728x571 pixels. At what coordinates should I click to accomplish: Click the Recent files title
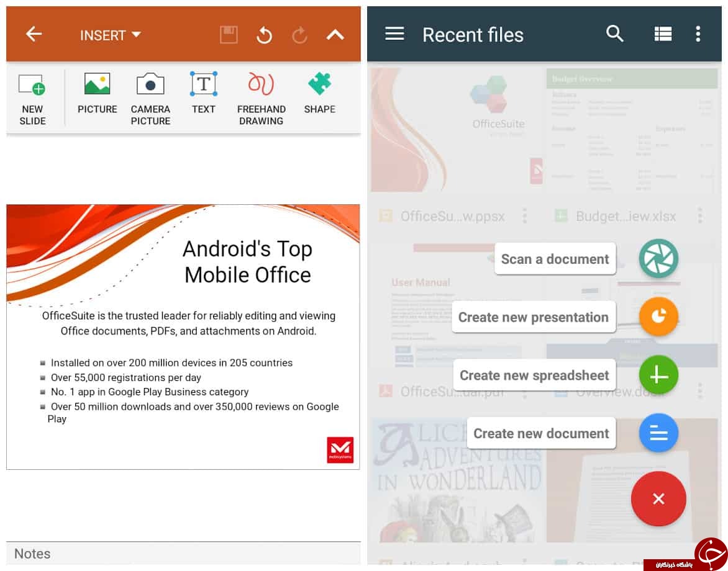tap(473, 35)
